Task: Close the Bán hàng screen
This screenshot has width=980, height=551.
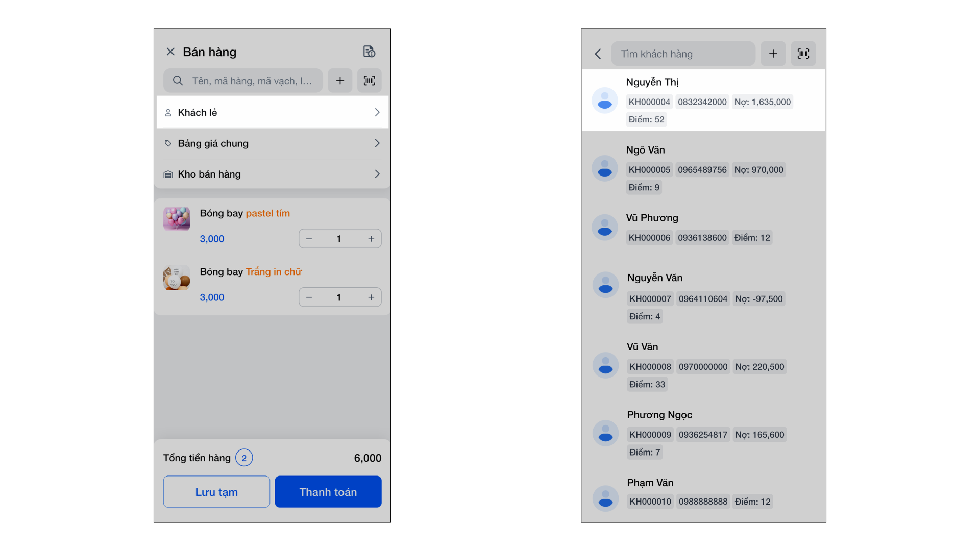Action: [170, 52]
